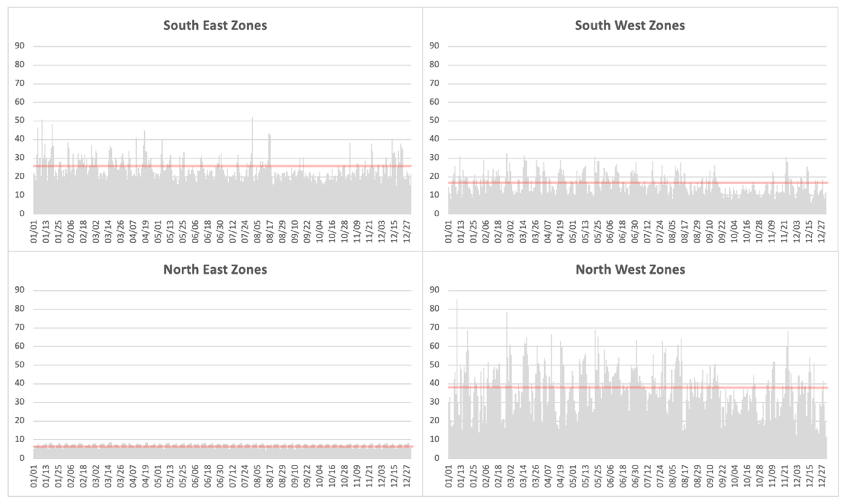This screenshot has width=845, height=504.
Task: Click the North West Zones chart title
Action: (630, 270)
